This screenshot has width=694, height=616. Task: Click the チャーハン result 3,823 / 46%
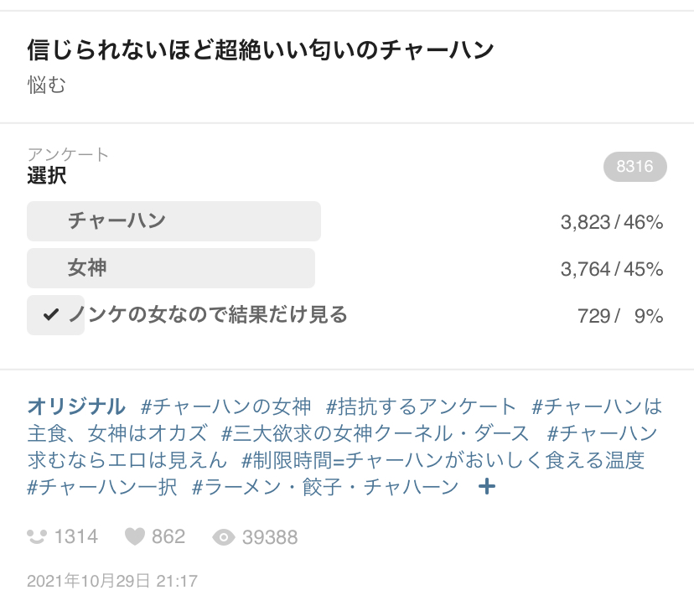(612, 222)
